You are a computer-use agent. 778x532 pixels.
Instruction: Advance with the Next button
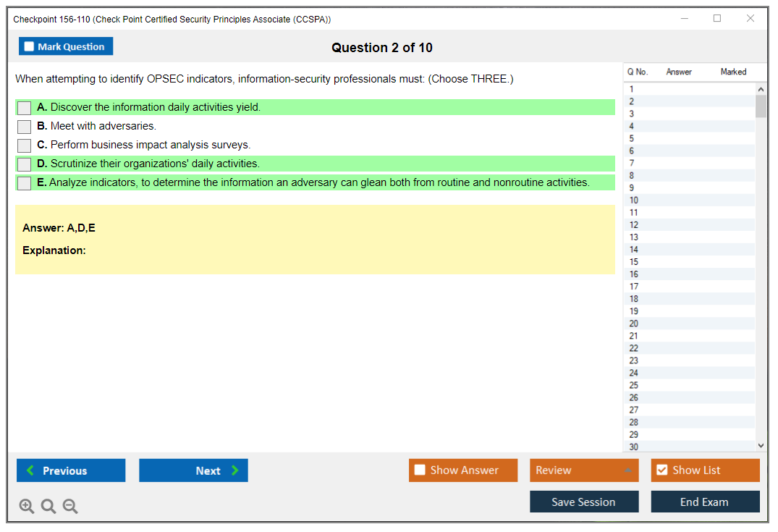(x=193, y=470)
